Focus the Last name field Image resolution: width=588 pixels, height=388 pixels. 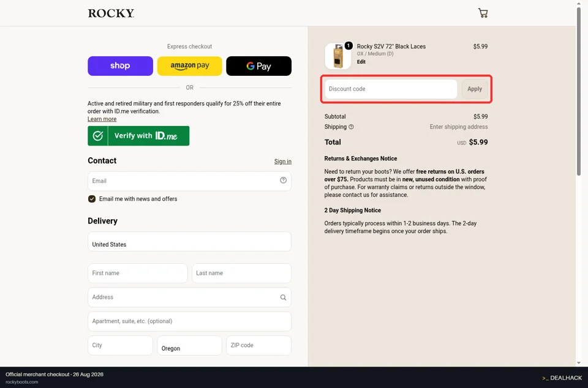point(241,273)
